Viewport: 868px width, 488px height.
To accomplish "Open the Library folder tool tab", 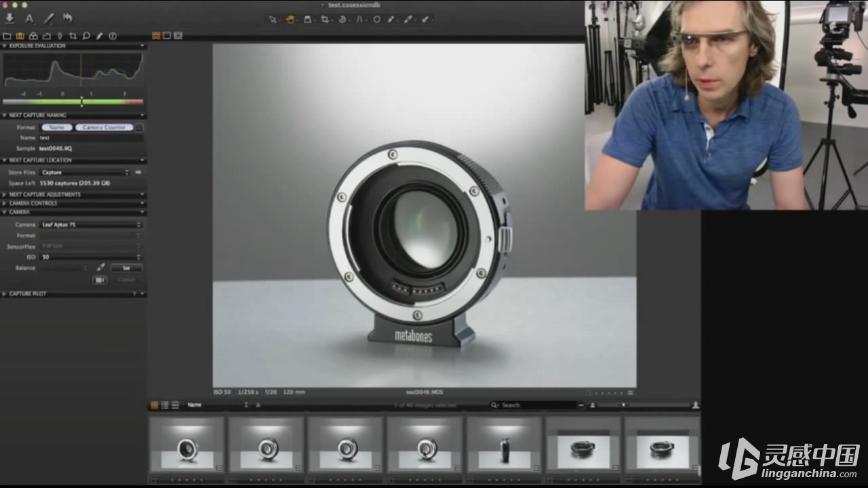I will [x=7, y=36].
